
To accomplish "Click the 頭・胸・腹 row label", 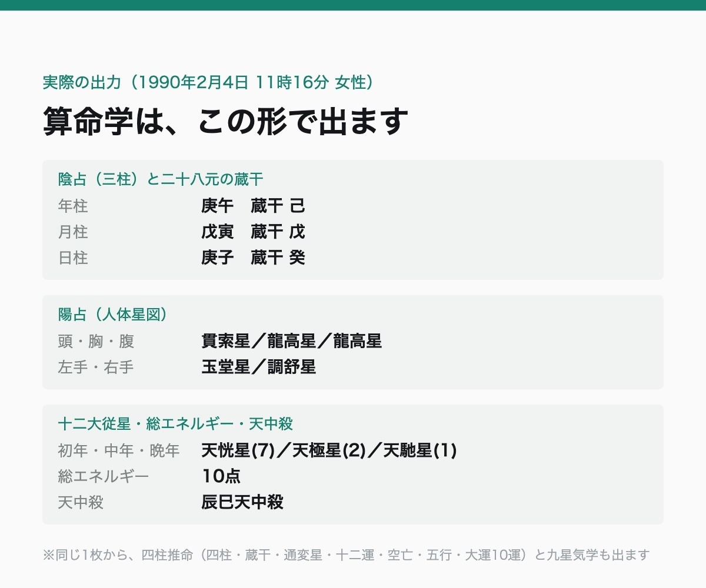I will (96, 341).
